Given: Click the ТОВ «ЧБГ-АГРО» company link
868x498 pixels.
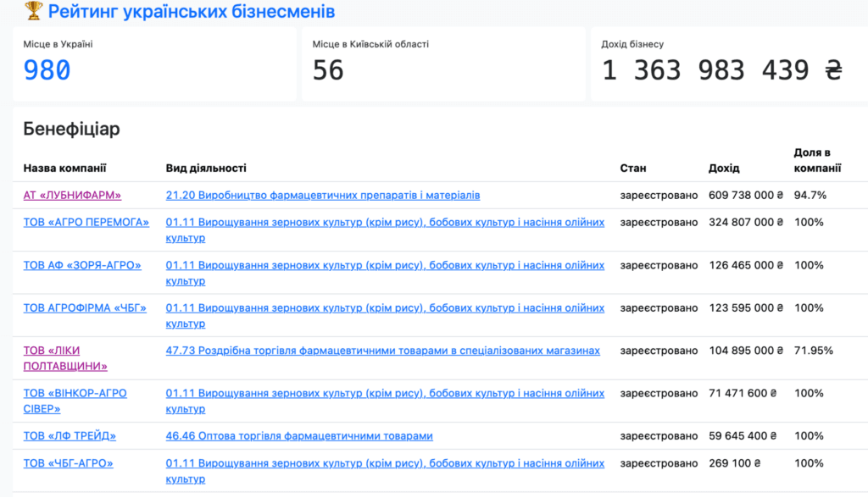Looking at the screenshot, I should click(68, 463).
